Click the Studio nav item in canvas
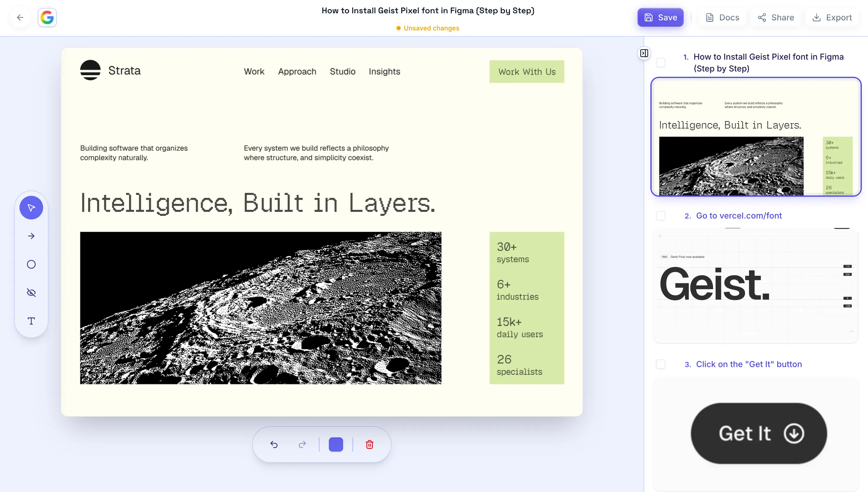Viewport: 868px width, 492px height. tap(342, 72)
